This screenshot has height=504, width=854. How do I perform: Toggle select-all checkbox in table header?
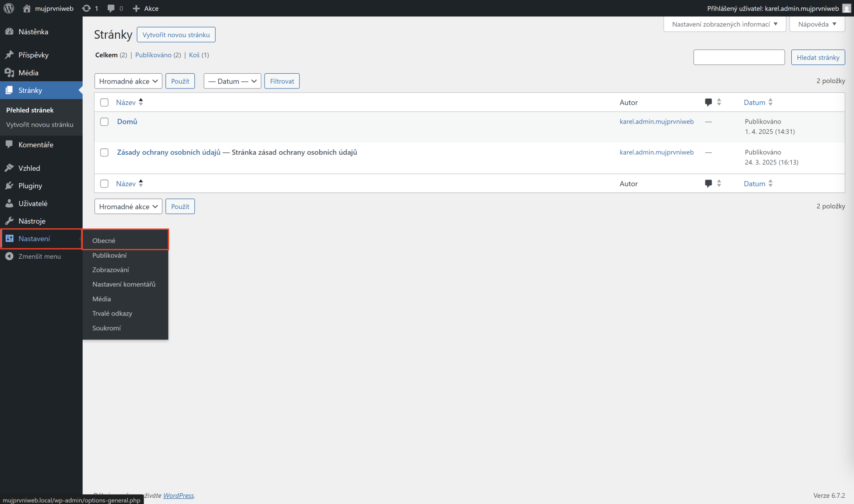(105, 103)
